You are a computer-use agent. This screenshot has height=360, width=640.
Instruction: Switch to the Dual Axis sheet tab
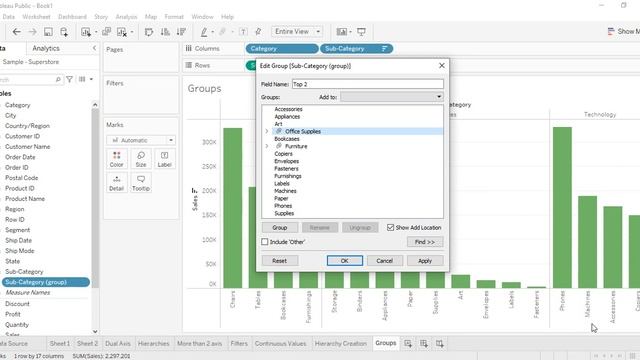coord(118,344)
